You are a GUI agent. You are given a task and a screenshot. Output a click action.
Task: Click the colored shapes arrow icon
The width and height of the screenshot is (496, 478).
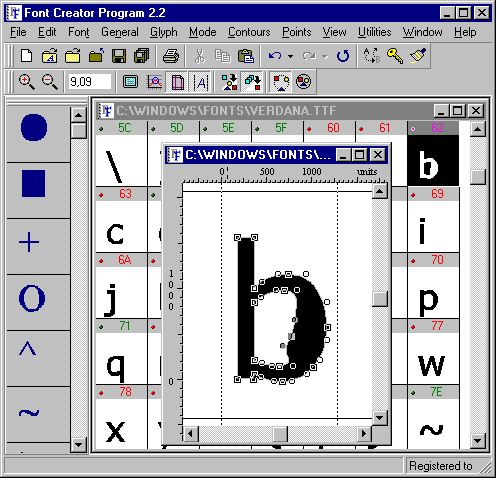(229, 82)
